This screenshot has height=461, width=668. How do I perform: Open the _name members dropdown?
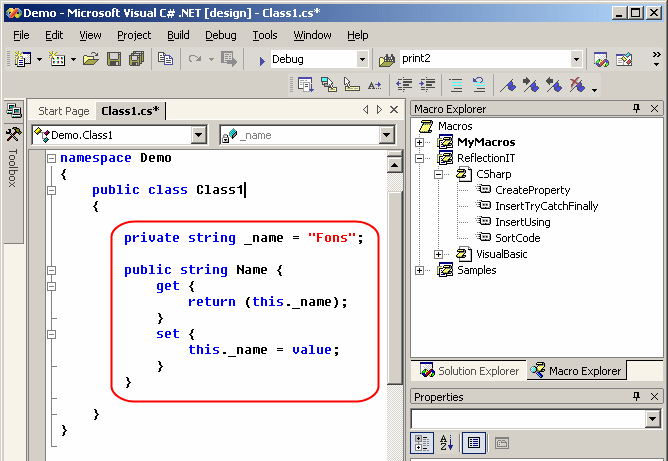click(x=386, y=135)
